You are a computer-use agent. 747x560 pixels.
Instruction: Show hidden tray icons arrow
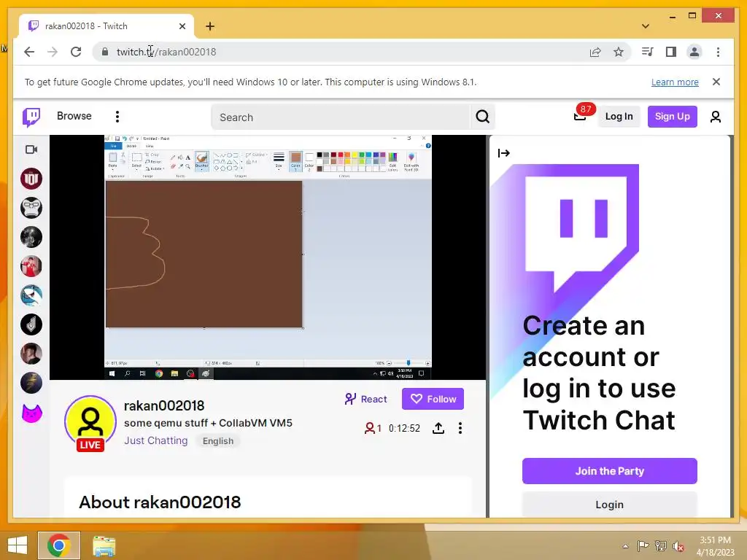tap(625, 546)
